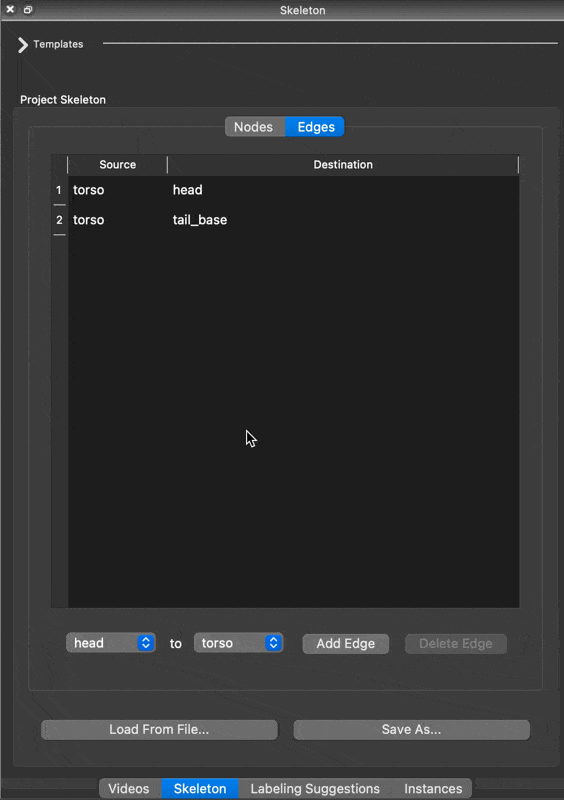
Task: Click stepper arrows on torso combo box
Action: (274, 643)
